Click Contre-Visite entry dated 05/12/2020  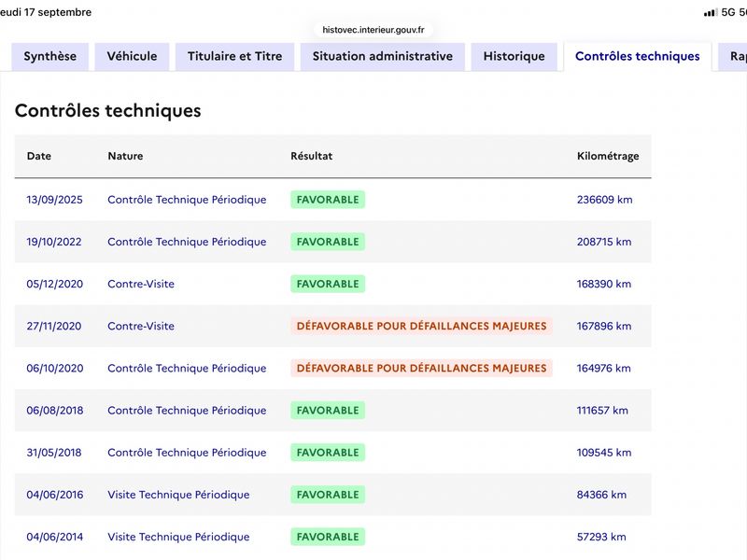pyautogui.click(x=141, y=284)
